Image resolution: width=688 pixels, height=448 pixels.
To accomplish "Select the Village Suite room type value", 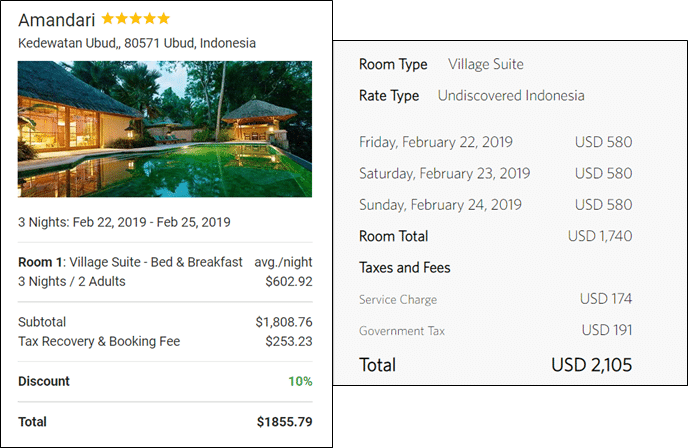I will pos(486,65).
